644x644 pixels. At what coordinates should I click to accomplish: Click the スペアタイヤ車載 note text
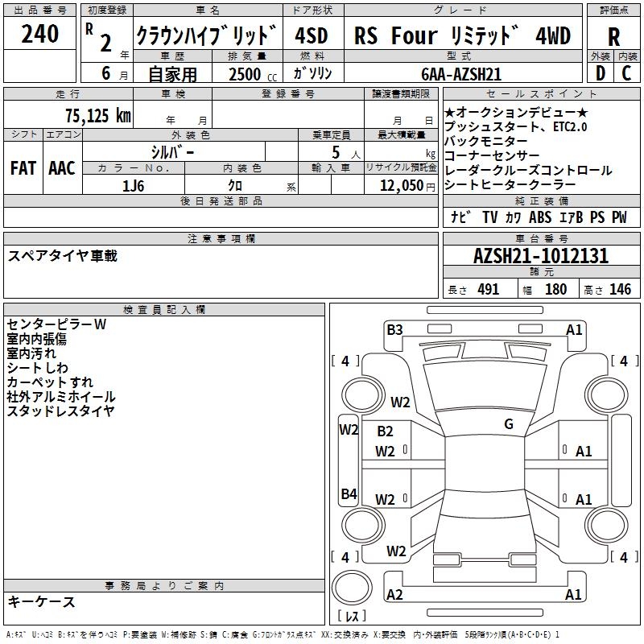[x=63, y=256]
